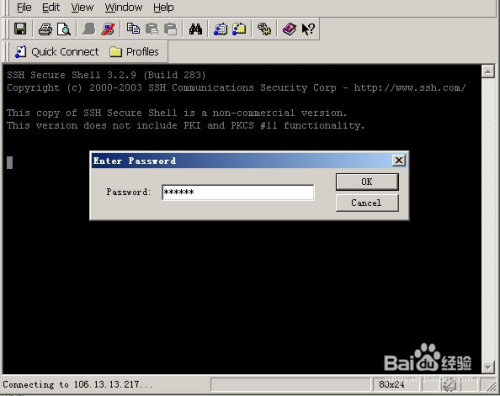Screen dimensions: 500x396
Task: Open the Window menu
Action: (123, 7)
